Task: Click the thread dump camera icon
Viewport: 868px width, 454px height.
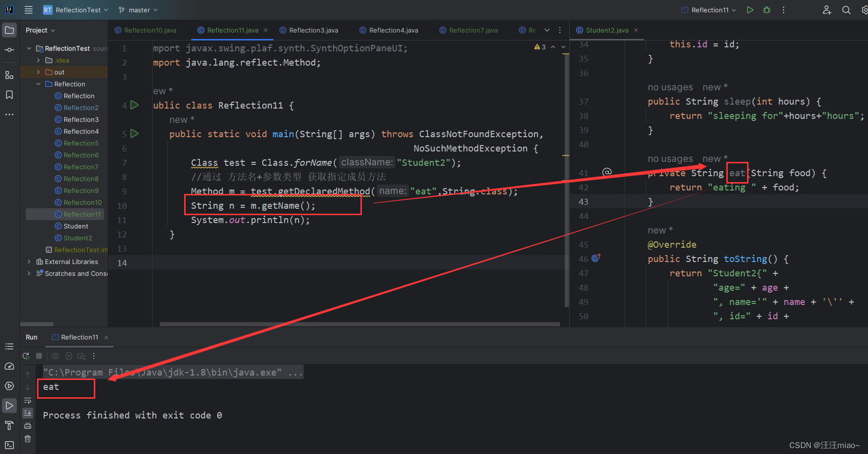Action: [x=55, y=356]
